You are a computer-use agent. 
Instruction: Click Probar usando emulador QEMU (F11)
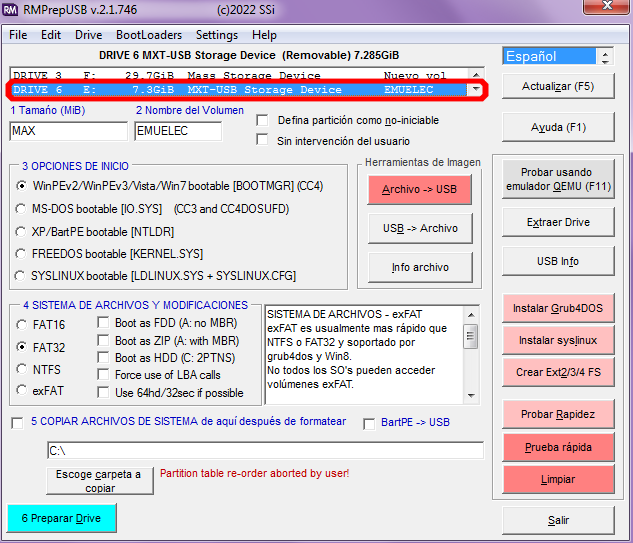pyautogui.click(x=558, y=179)
